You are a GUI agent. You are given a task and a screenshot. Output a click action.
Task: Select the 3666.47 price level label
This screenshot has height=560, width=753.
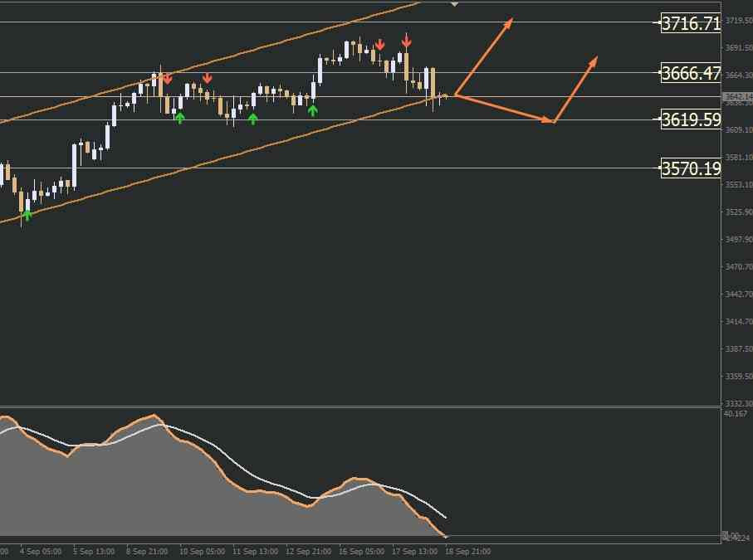pos(691,73)
